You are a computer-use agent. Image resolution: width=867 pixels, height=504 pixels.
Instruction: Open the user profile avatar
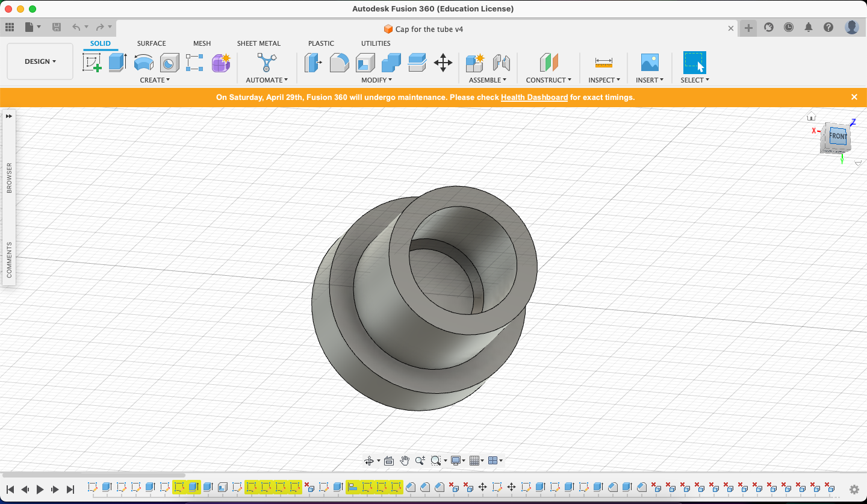pyautogui.click(x=851, y=27)
